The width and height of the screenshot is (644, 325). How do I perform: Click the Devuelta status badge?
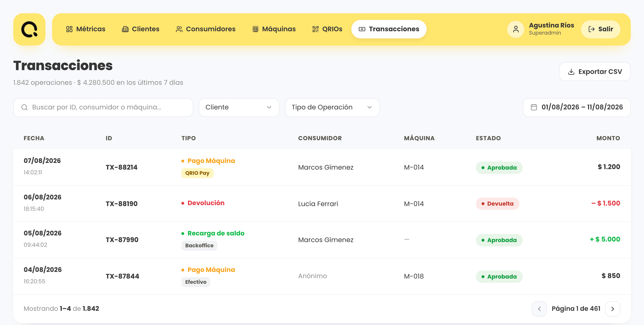coord(497,204)
